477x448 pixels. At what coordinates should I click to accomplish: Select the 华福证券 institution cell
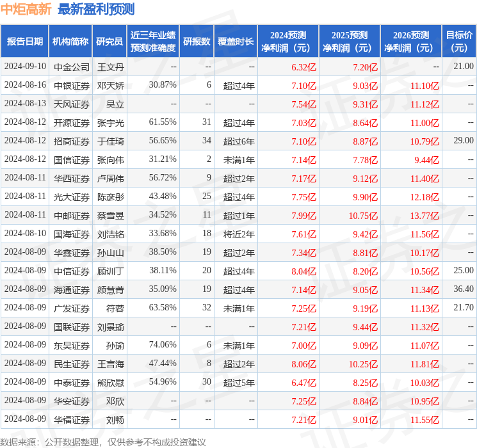72,420
